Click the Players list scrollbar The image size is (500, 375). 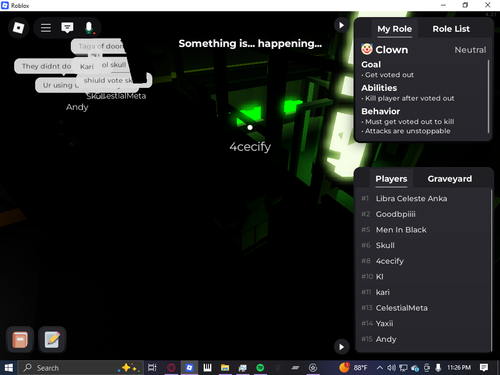(491, 270)
